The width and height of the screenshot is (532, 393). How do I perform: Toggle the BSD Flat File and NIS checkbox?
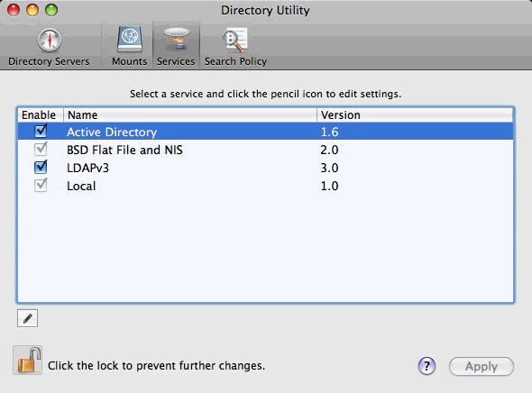(x=41, y=150)
